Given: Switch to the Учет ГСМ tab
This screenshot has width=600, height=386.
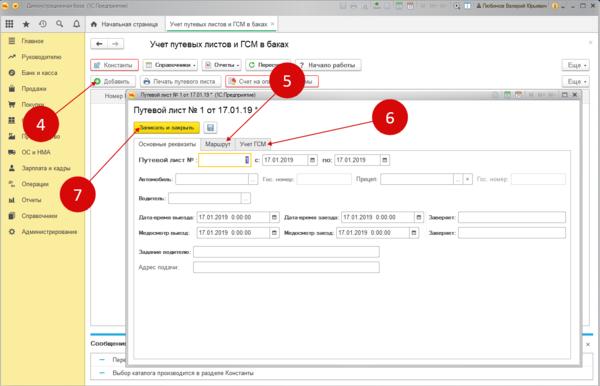Looking at the screenshot, I should pos(253,144).
